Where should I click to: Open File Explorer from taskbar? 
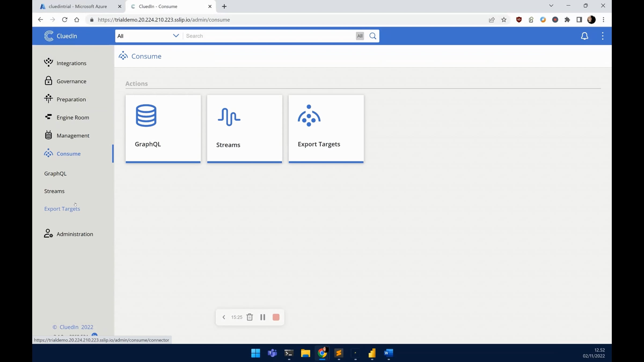(305, 353)
